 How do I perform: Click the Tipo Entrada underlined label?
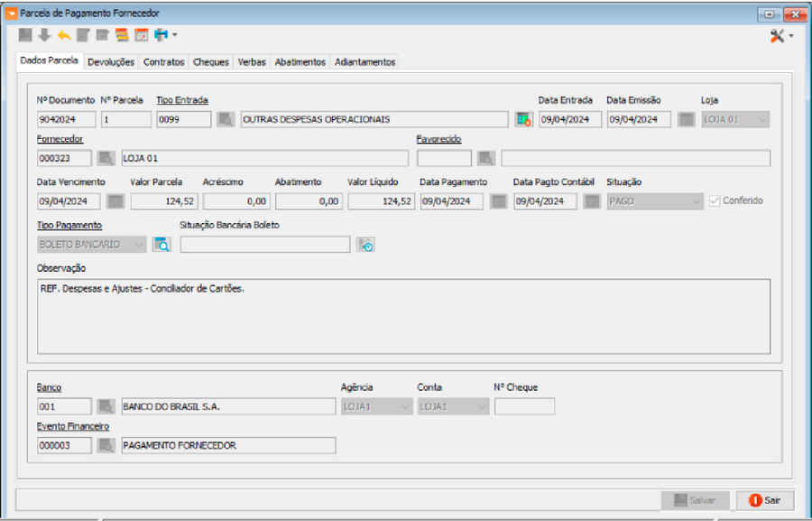[182, 100]
